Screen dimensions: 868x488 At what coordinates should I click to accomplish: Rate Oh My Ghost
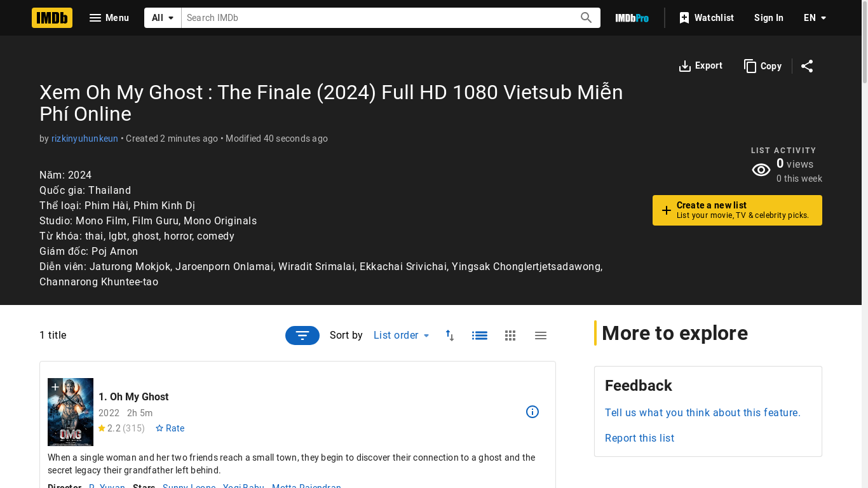pos(170,428)
